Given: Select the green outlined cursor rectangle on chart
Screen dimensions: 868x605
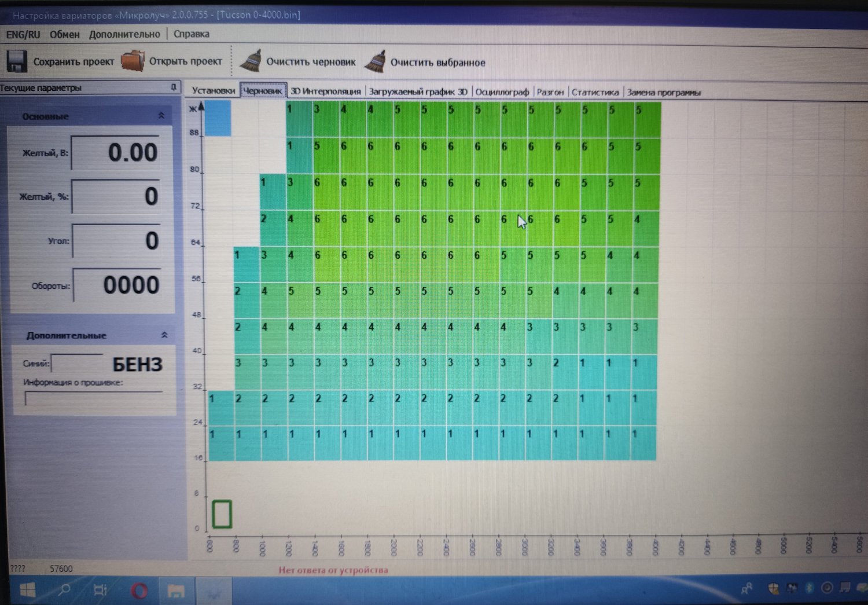Looking at the screenshot, I should tap(222, 514).
